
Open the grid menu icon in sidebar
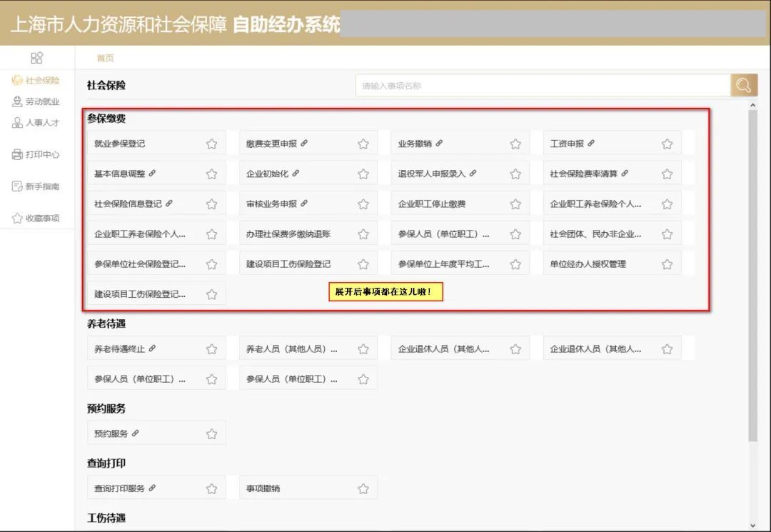[x=37, y=58]
